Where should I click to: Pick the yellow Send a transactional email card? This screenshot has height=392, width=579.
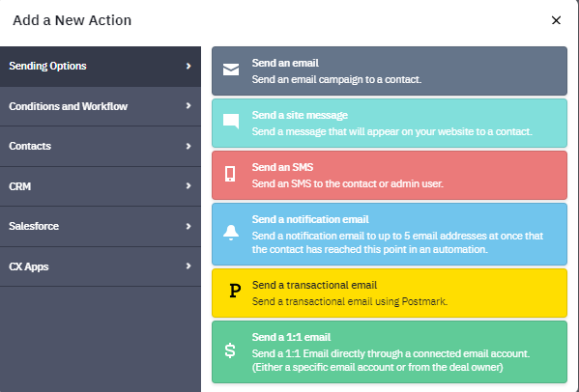pyautogui.click(x=390, y=294)
